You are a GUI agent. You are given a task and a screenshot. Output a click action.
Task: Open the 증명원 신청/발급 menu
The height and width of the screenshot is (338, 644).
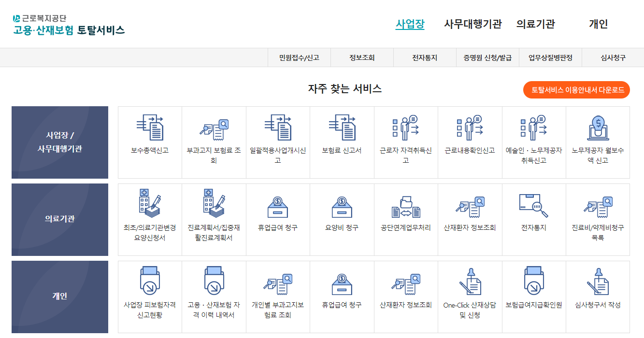pos(487,57)
